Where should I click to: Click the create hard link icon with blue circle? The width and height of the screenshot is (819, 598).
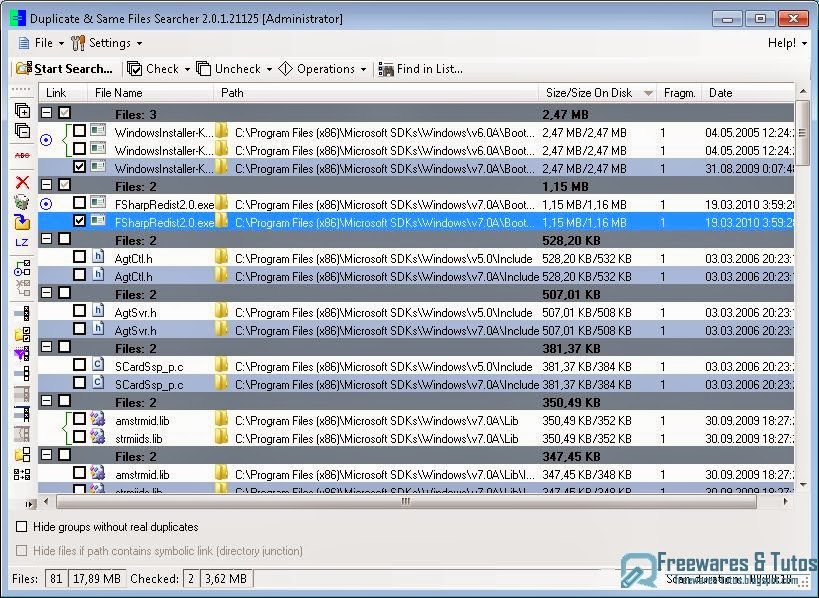coord(22,267)
